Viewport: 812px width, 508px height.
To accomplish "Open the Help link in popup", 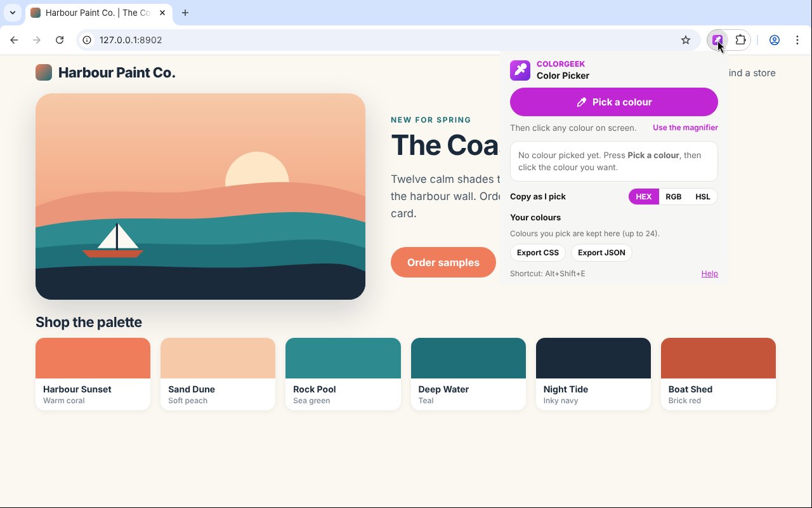I will (710, 274).
